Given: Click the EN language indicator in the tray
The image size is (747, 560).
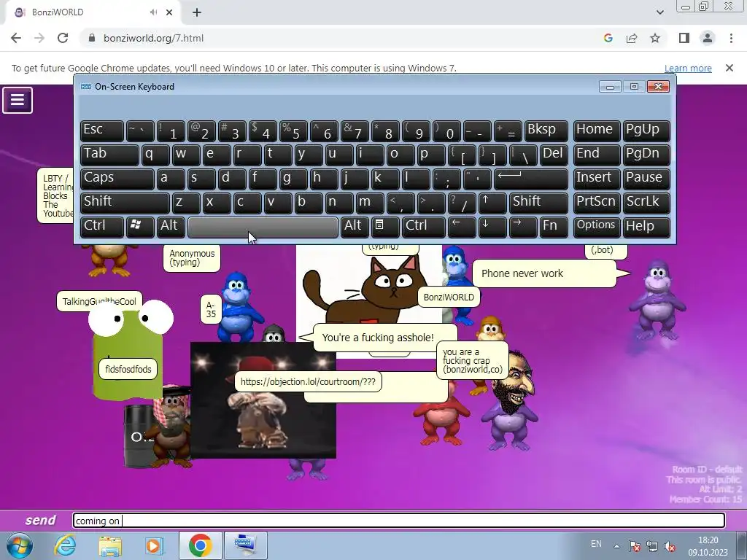Looking at the screenshot, I should 596,543.
